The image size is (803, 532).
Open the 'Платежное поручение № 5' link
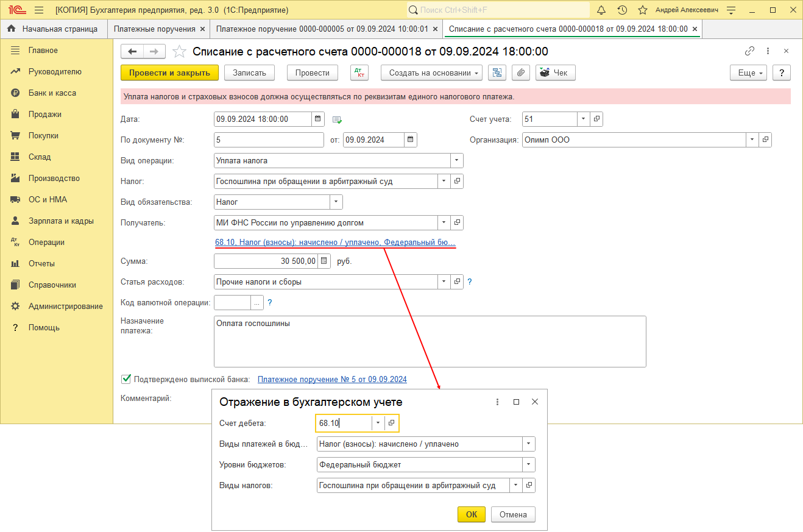[332, 379]
